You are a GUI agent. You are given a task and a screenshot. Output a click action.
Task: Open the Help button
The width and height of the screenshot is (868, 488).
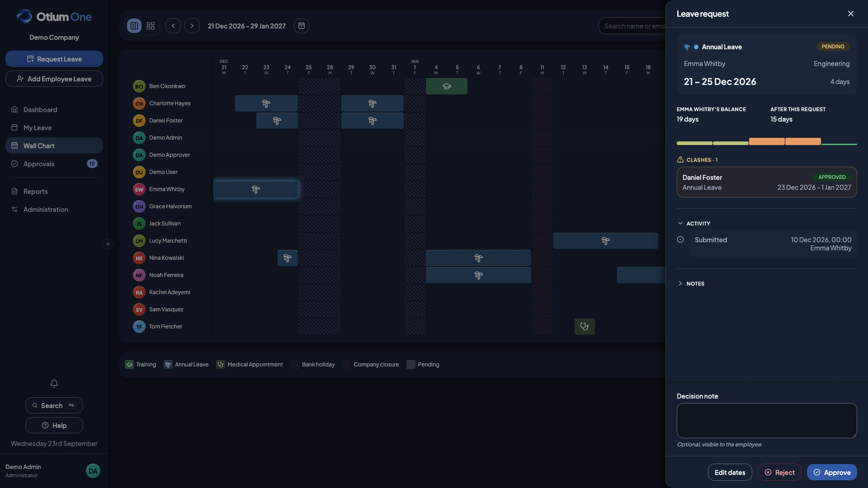54,425
